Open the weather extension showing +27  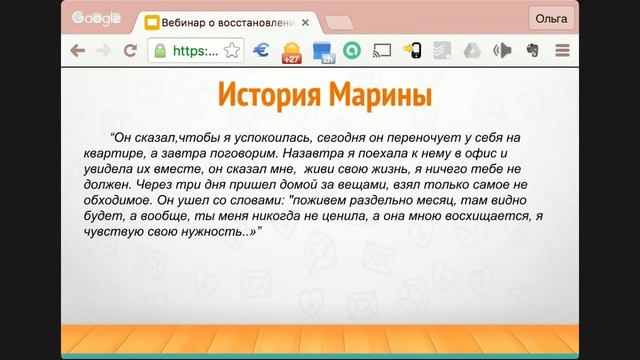(291, 52)
